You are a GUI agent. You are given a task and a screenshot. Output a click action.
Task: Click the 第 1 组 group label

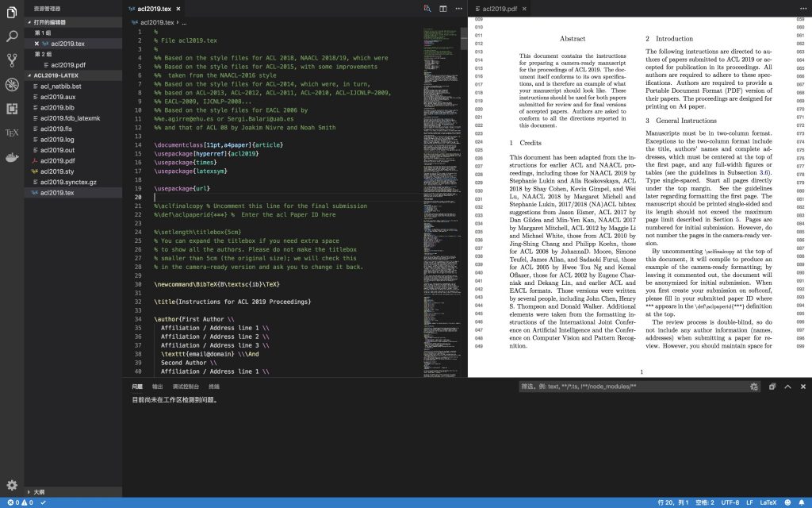(43, 33)
